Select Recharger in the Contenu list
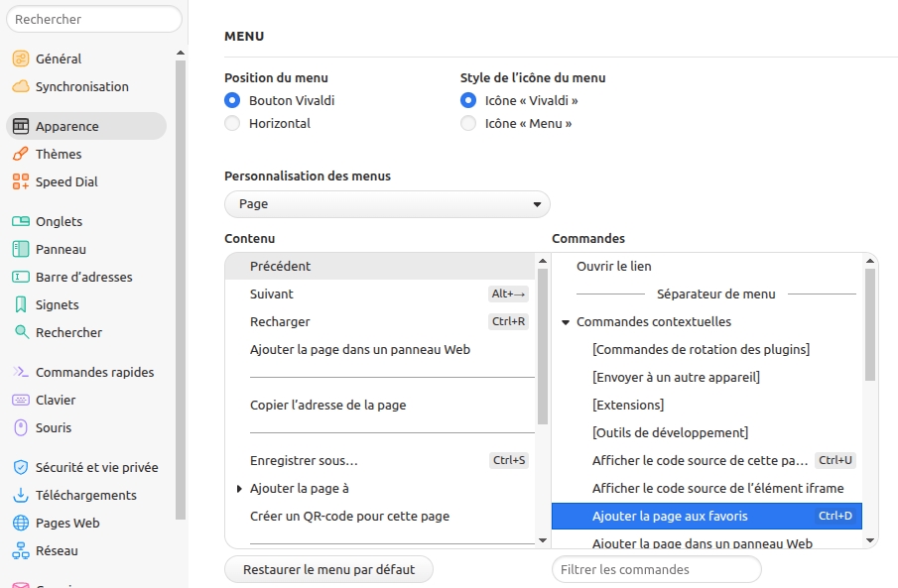Viewport: 898px width, 588px height. coord(280,321)
